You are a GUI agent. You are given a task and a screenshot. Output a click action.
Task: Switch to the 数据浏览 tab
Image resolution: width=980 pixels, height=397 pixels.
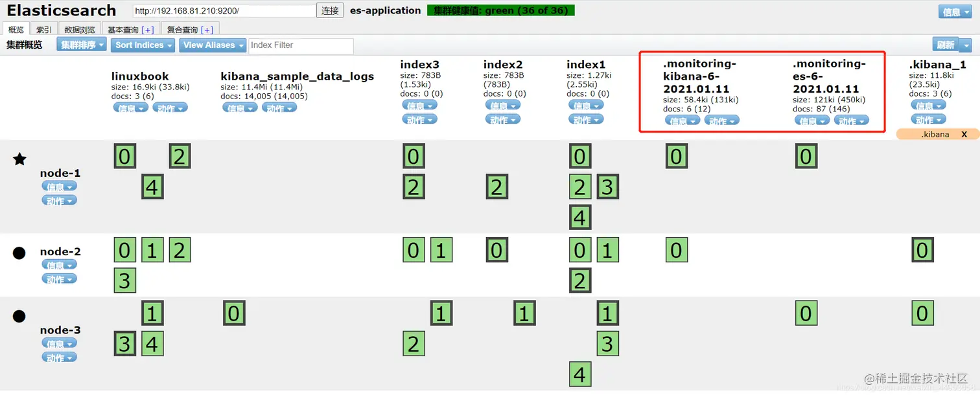(80, 29)
